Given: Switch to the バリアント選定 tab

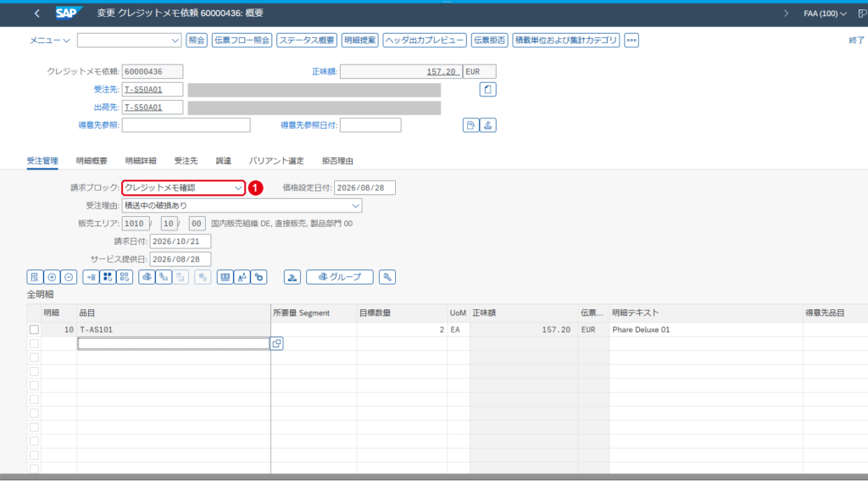Looking at the screenshot, I should tap(276, 161).
